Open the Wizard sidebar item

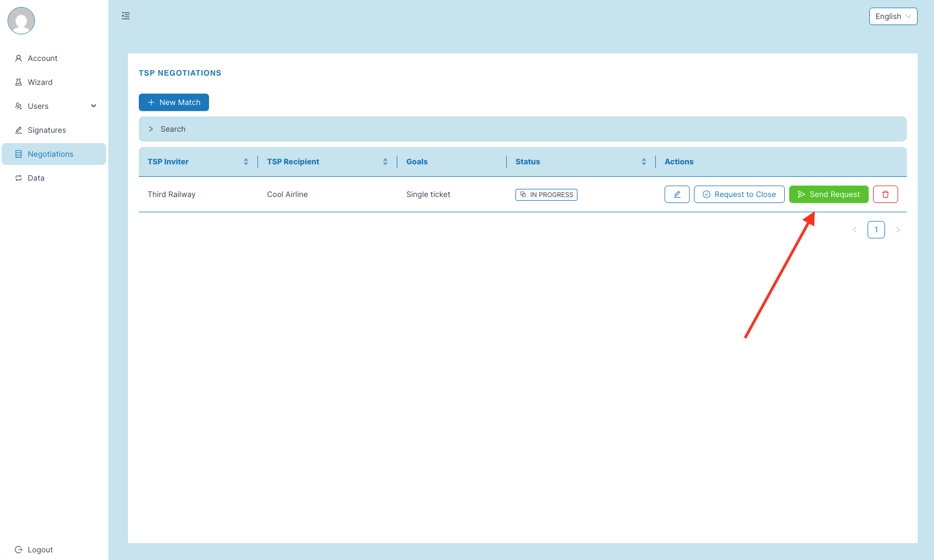pos(40,82)
